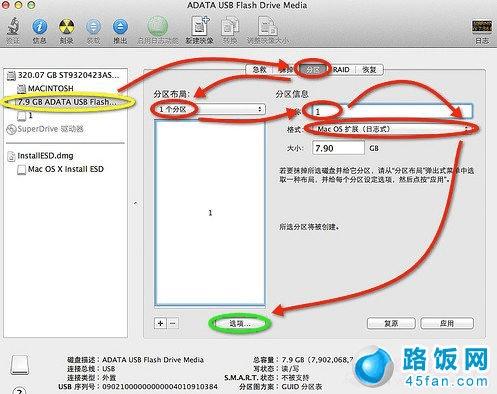Switch to the RAID tab

[x=341, y=70]
